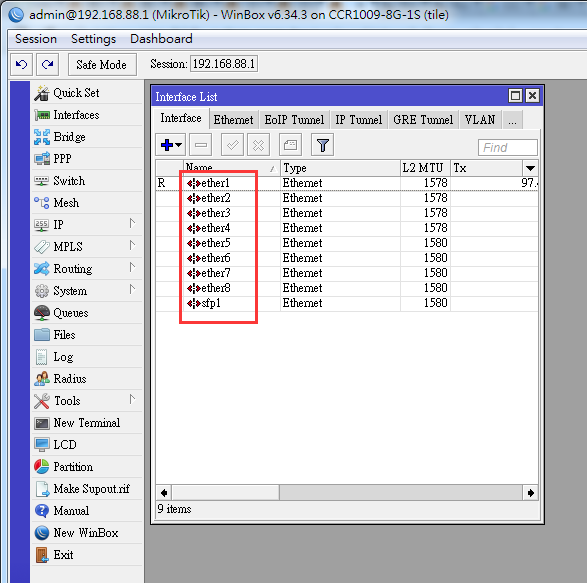
Task: Switch to the VLAN tab
Action: pyautogui.click(x=480, y=120)
